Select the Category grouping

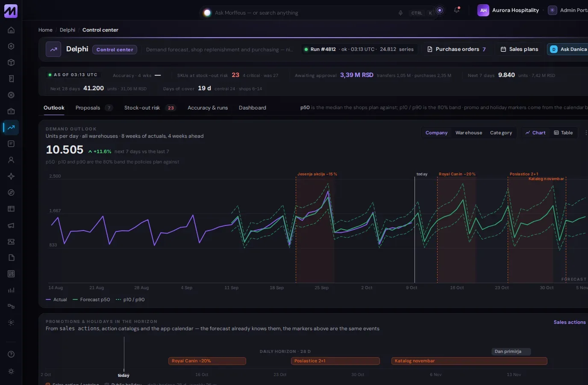(501, 133)
